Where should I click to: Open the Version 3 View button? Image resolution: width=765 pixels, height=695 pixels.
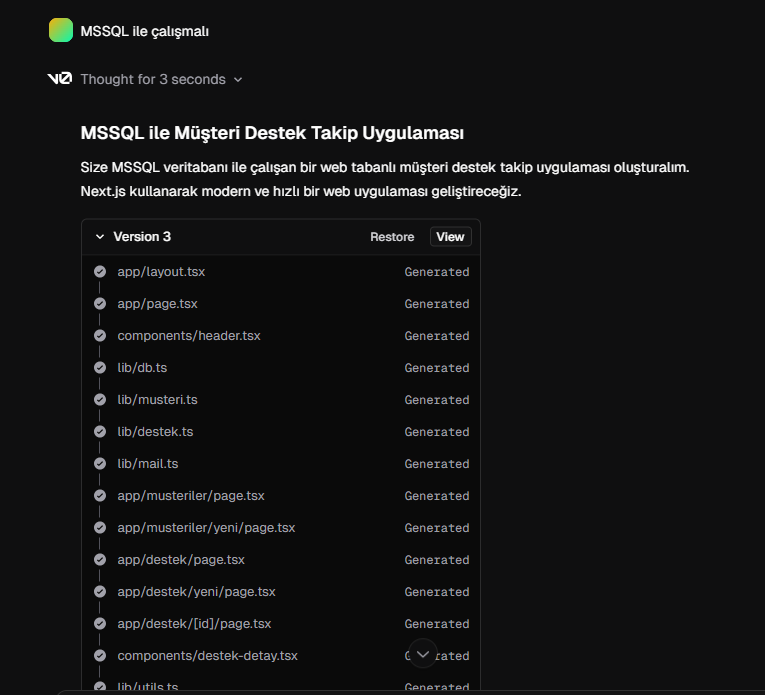pyautogui.click(x=450, y=237)
